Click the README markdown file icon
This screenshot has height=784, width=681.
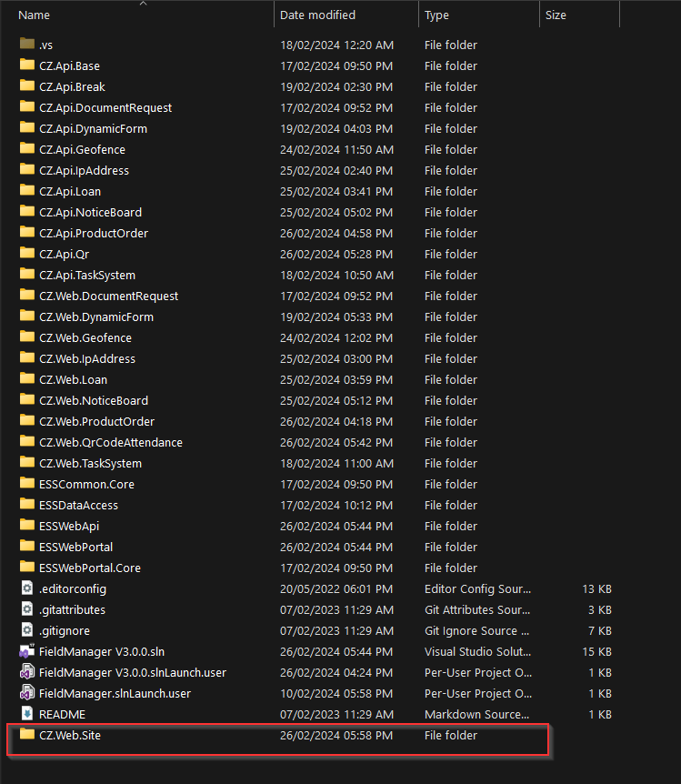[x=27, y=714]
